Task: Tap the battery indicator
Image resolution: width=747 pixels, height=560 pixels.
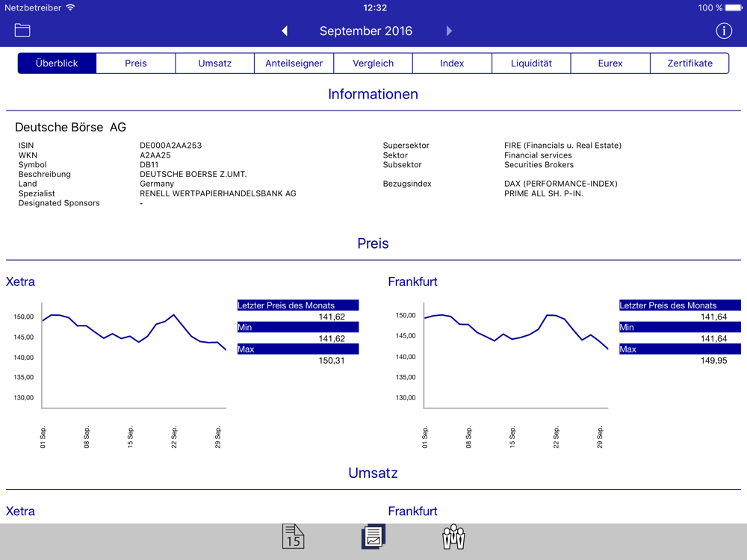Action: click(734, 7)
